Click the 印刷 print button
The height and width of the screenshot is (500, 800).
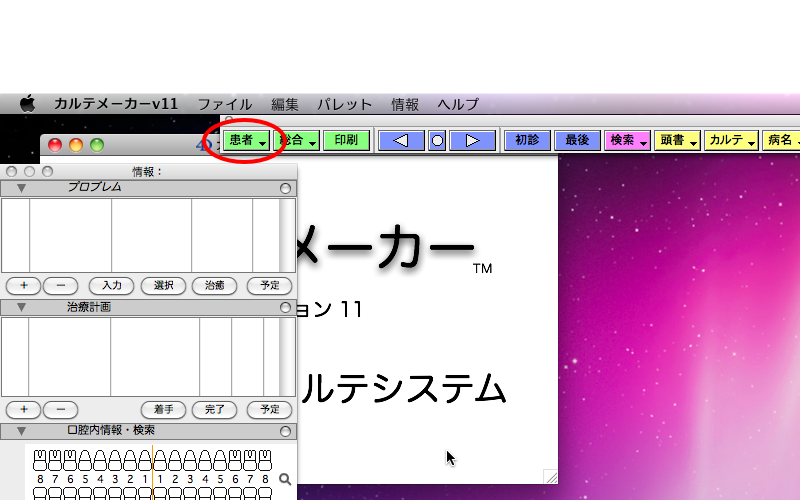[346, 141]
